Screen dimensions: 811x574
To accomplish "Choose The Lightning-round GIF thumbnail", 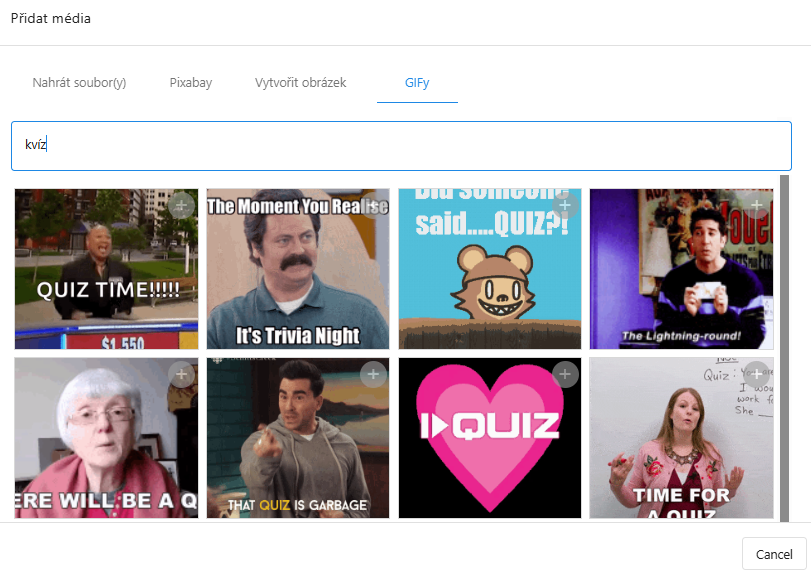I will pos(682,269).
